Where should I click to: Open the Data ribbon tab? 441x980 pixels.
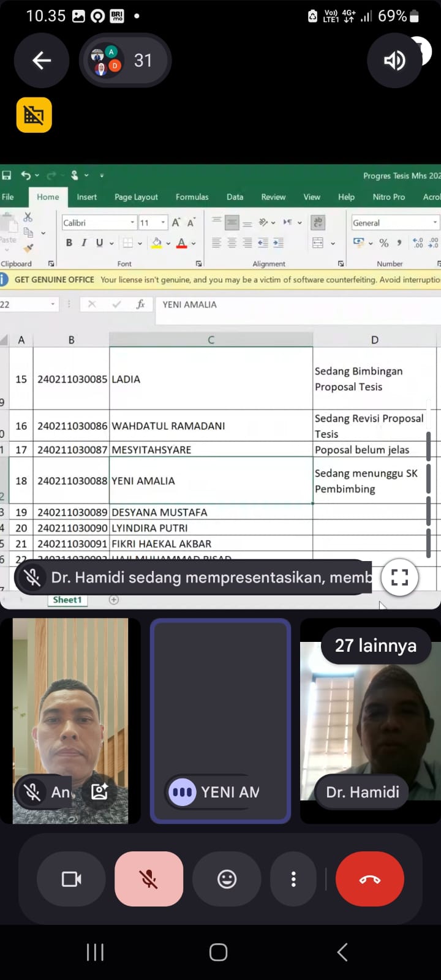235,197
